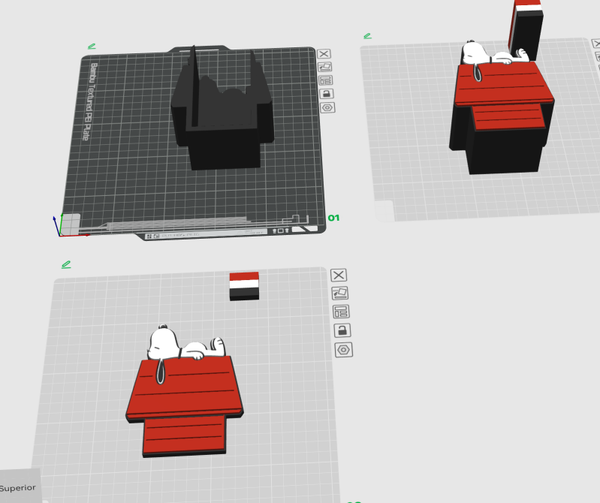
Task: Edit the name of the bottom-left plate
Action: point(66,265)
